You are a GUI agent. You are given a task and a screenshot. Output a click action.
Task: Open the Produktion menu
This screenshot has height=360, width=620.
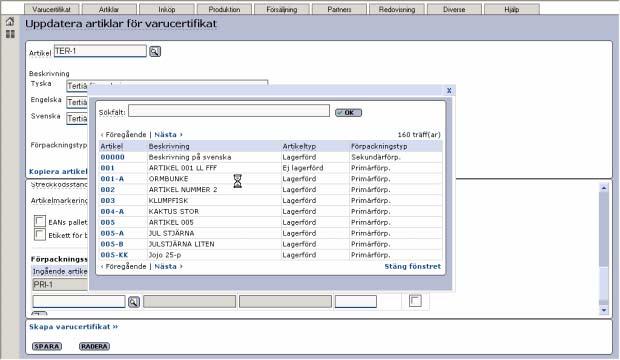[224, 9]
